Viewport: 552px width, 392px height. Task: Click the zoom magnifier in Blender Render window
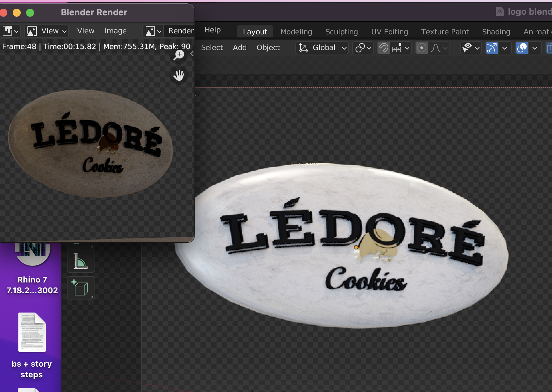179,55
